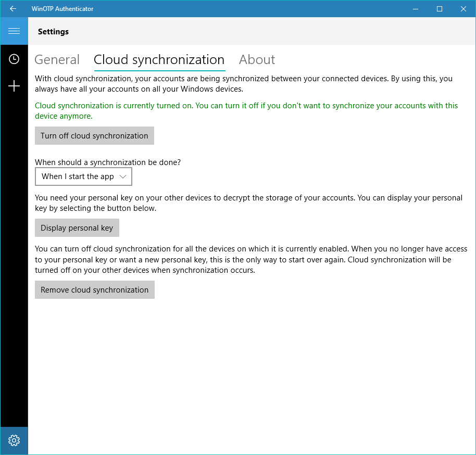Screen dimensions: 476x455
Task: Select the clock icon in the sidebar
Action: 14,59
